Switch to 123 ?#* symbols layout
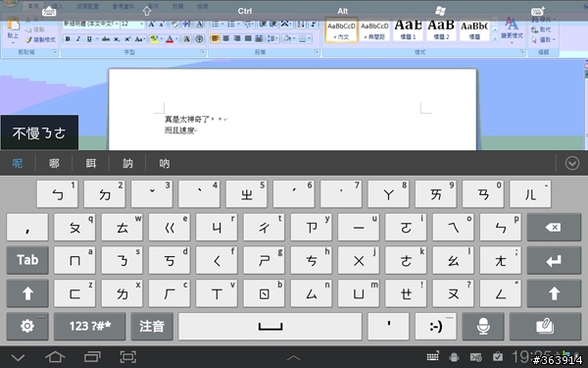This screenshot has width=588, height=368. point(89,326)
